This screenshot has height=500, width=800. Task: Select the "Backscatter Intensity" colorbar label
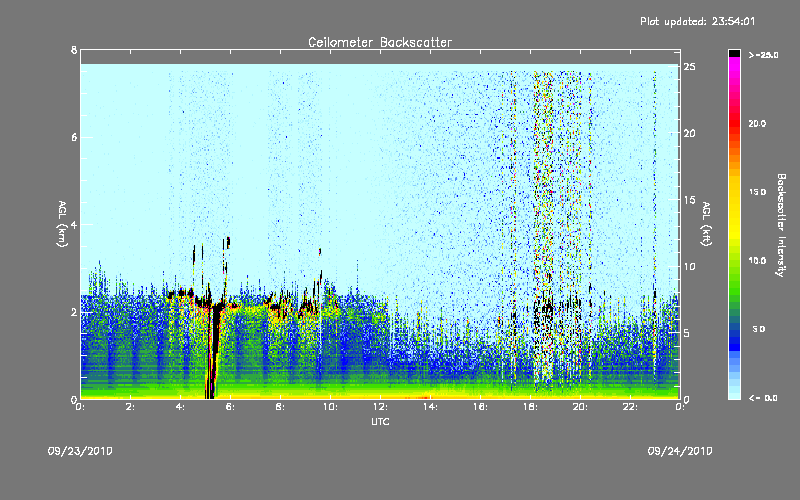(781, 225)
